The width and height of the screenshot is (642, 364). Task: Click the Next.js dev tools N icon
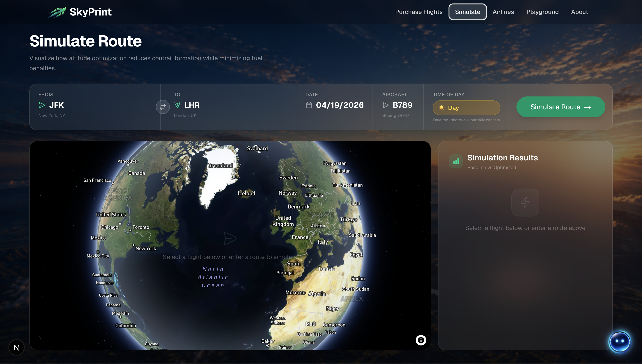(x=17, y=347)
